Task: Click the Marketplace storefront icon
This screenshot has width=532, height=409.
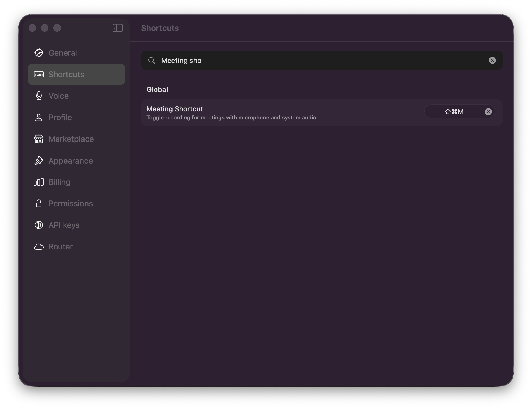Action: pyautogui.click(x=39, y=139)
